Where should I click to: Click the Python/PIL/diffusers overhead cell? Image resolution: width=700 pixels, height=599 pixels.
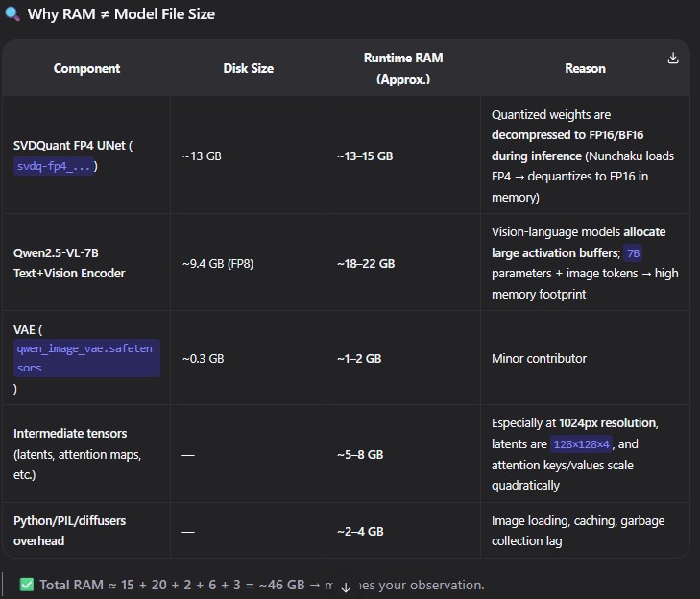pyautogui.click(x=69, y=531)
